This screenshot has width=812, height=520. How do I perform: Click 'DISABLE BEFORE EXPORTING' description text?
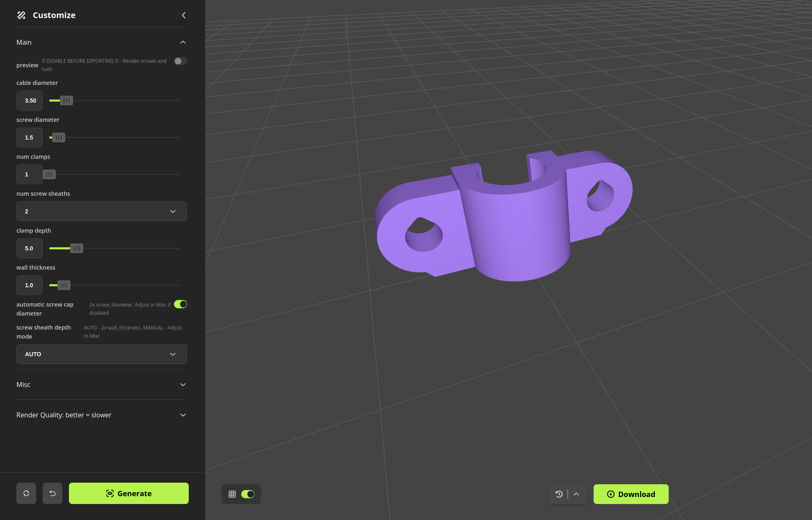pos(104,65)
